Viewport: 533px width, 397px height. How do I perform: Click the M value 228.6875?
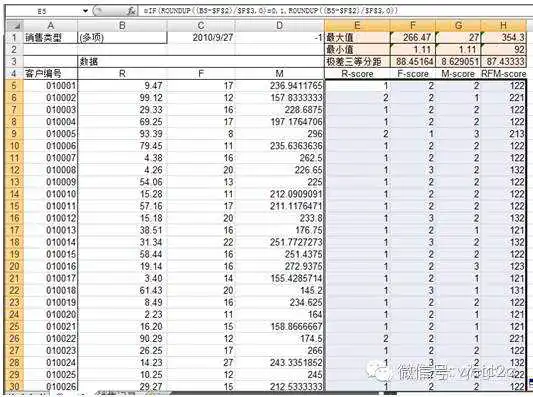279,110
